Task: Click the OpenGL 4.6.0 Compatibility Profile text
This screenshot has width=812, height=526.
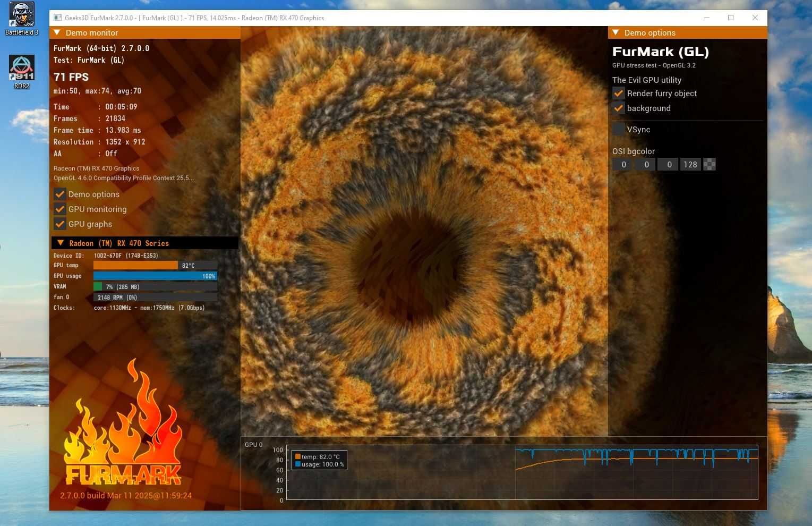Action: pyautogui.click(x=124, y=178)
